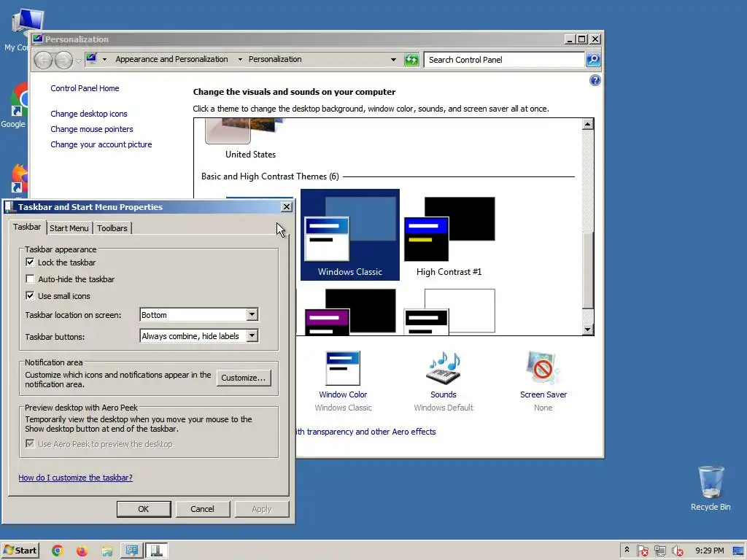Click the Customize... notification area button

click(244, 378)
